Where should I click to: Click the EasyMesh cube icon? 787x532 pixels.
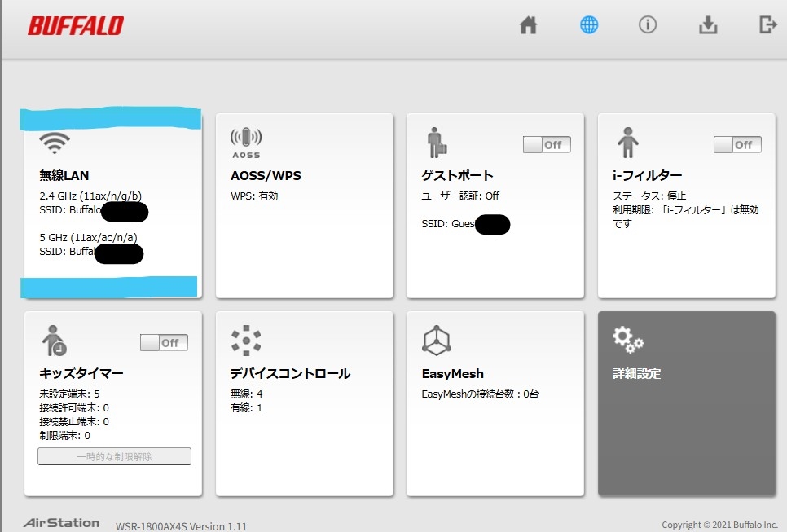[436, 341]
